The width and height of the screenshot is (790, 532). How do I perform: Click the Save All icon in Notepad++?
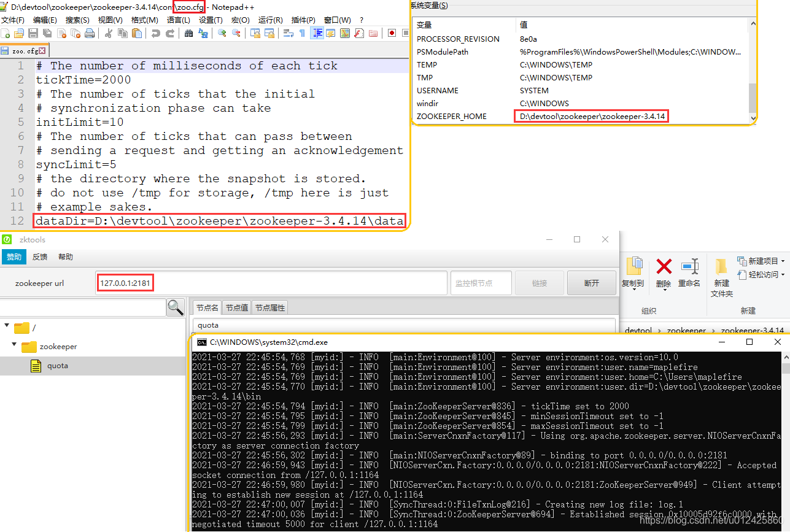pyautogui.click(x=47, y=33)
